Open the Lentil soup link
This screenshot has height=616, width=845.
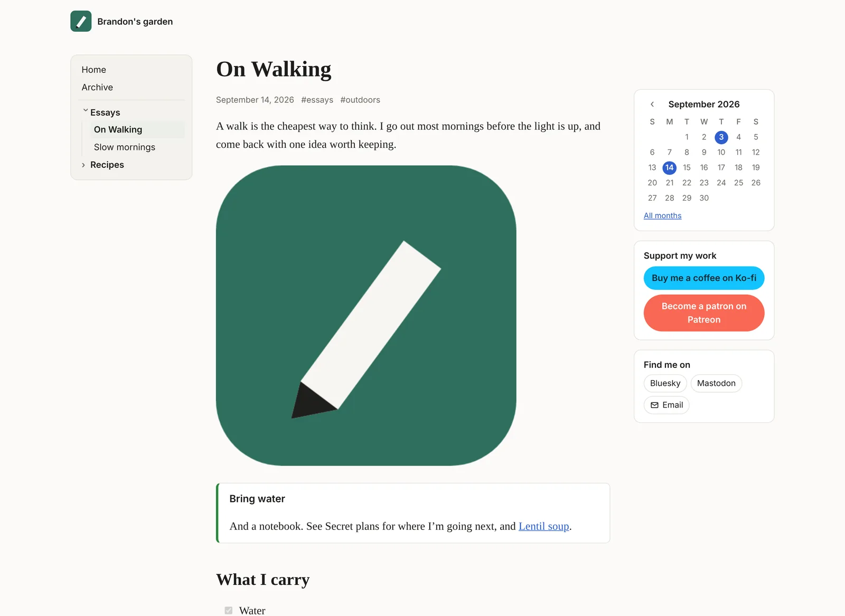[x=543, y=526]
